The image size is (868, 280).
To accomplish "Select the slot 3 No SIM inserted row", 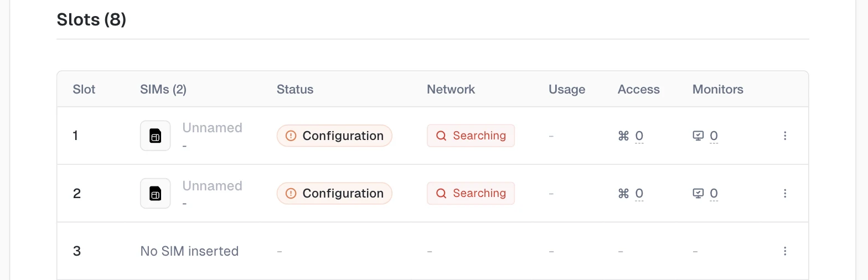I will [432, 251].
